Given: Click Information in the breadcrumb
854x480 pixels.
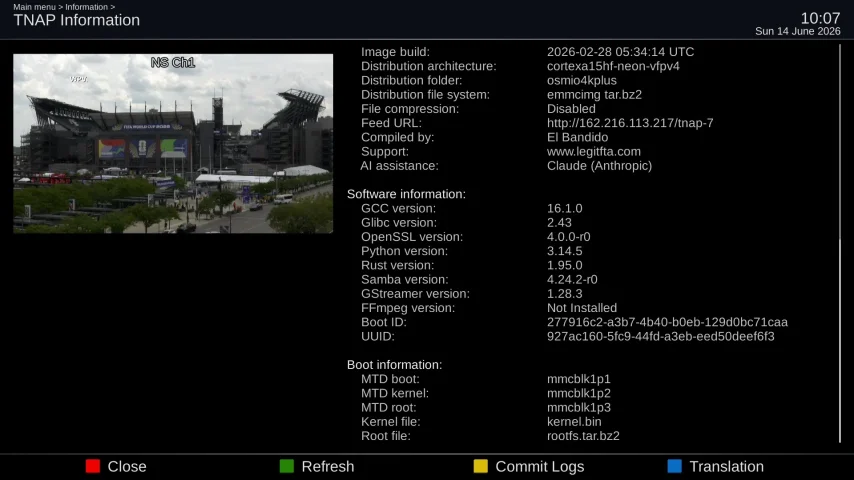Looking at the screenshot, I should pyautogui.click(x=87, y=7).
